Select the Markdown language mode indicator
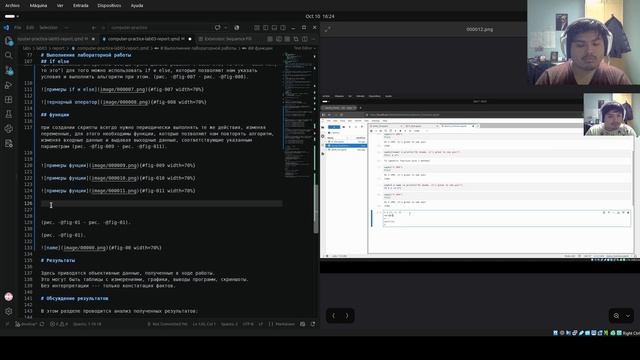 pos(282,324)
